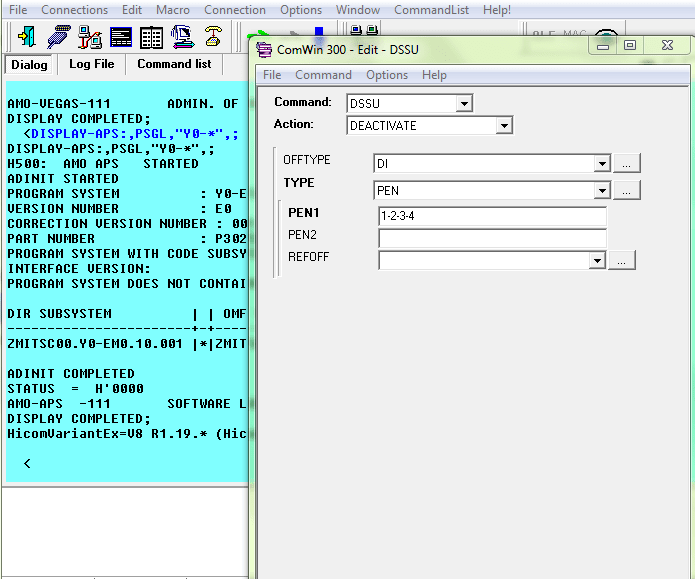This screenshot has height=579, width=695.
Task: Click the ellipsis button beside REFOFF
Action: (x=622, y=260)
